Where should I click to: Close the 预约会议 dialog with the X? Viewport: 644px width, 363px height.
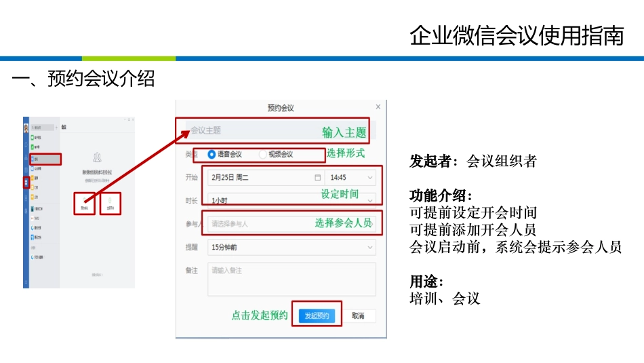378,107
